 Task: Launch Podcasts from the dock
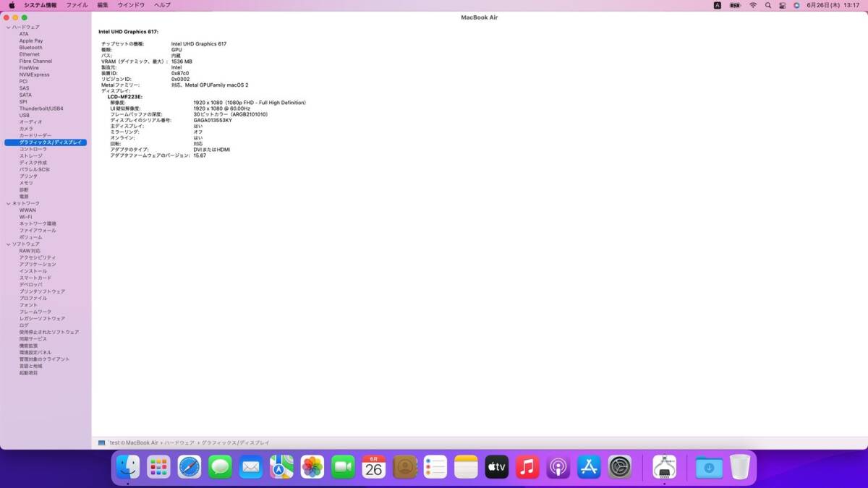558,468
